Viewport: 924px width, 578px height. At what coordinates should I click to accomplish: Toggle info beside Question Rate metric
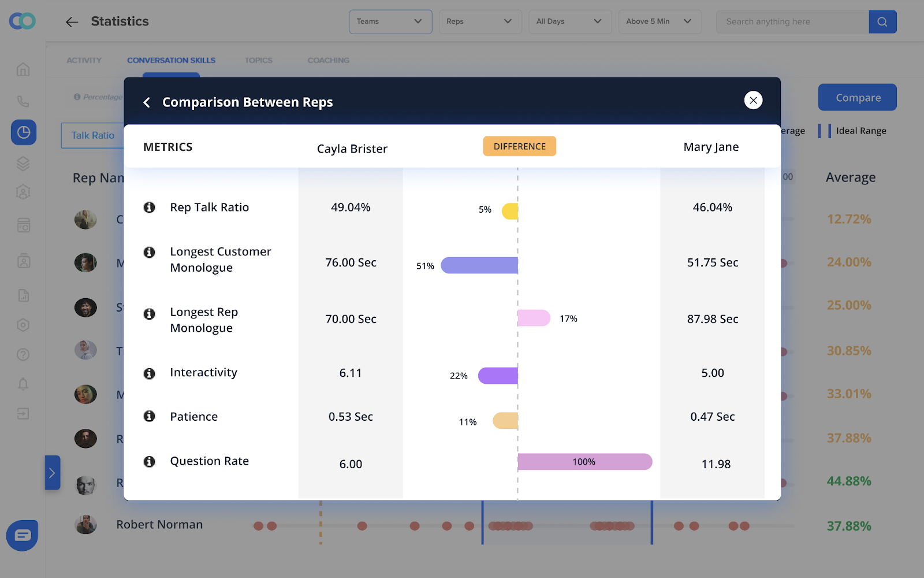tap(150, 461)
